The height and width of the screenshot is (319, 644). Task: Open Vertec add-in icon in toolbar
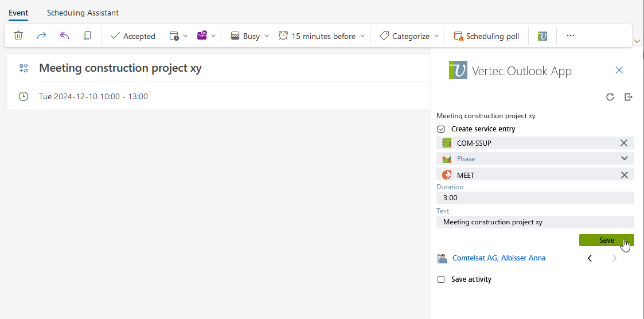(x=542, y=36)
